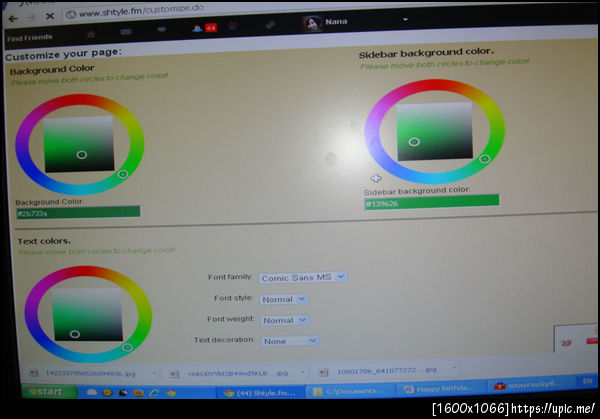The width and height of the screenshot is (600, 419).
Task: Click the Background Color hex field #2b733a
Action: coord(78,212)
